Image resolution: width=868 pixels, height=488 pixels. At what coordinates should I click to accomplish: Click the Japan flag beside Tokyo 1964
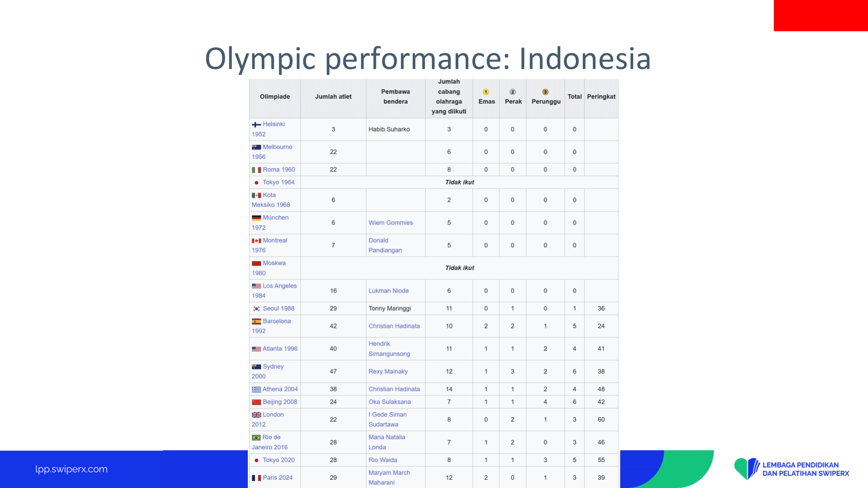point(256,183)
